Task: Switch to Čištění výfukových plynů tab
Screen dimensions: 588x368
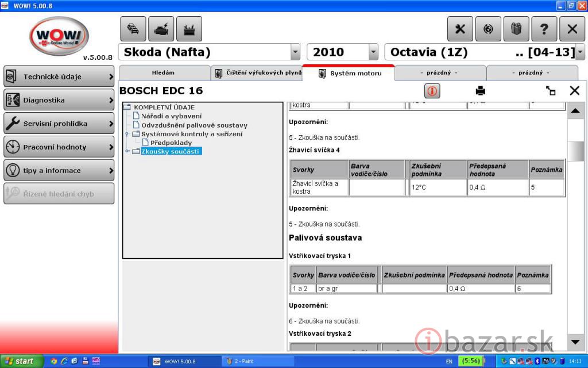Action: click(x=257, y=73)
